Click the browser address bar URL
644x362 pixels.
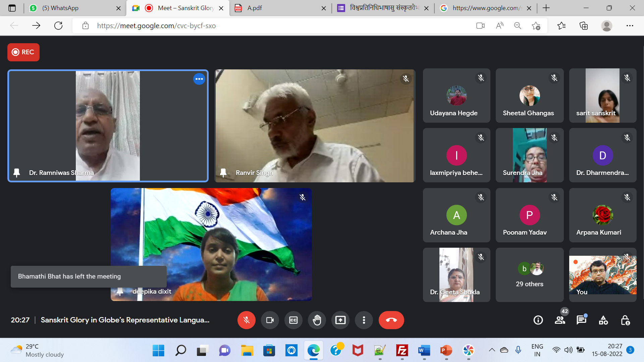click(x=156, y=26)
